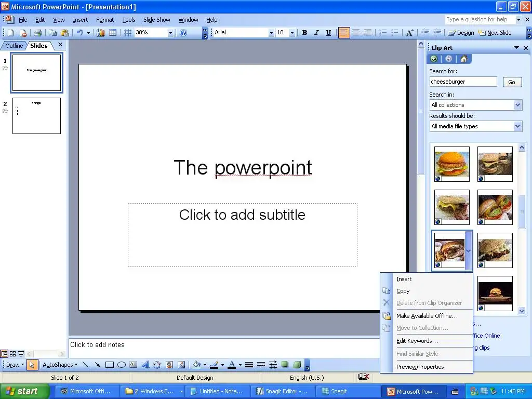Click the Line Color brush
The height and width of the screenshot is (399, 532).
pos(214,365)
